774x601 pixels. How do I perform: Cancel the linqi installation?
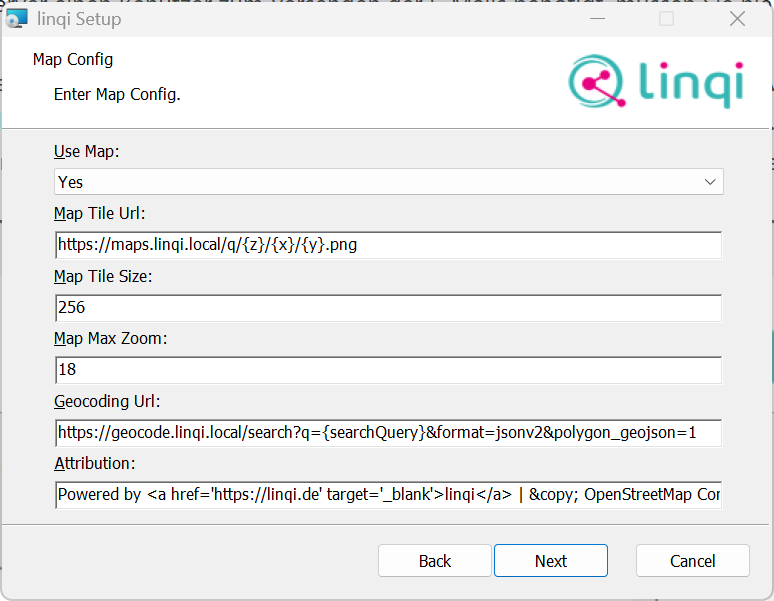pyautogui.click(x=692, y=561)
